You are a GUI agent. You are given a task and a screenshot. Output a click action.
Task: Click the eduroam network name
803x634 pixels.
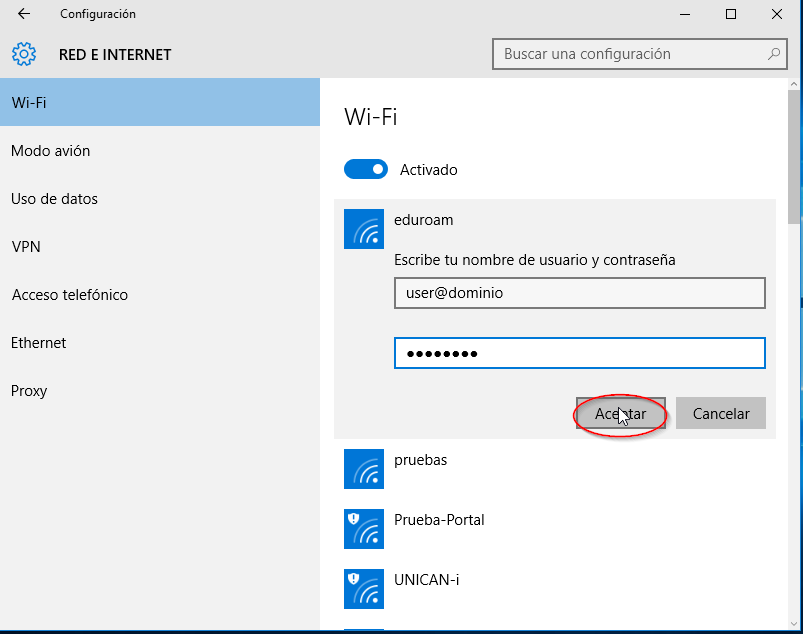coord(424,220)
